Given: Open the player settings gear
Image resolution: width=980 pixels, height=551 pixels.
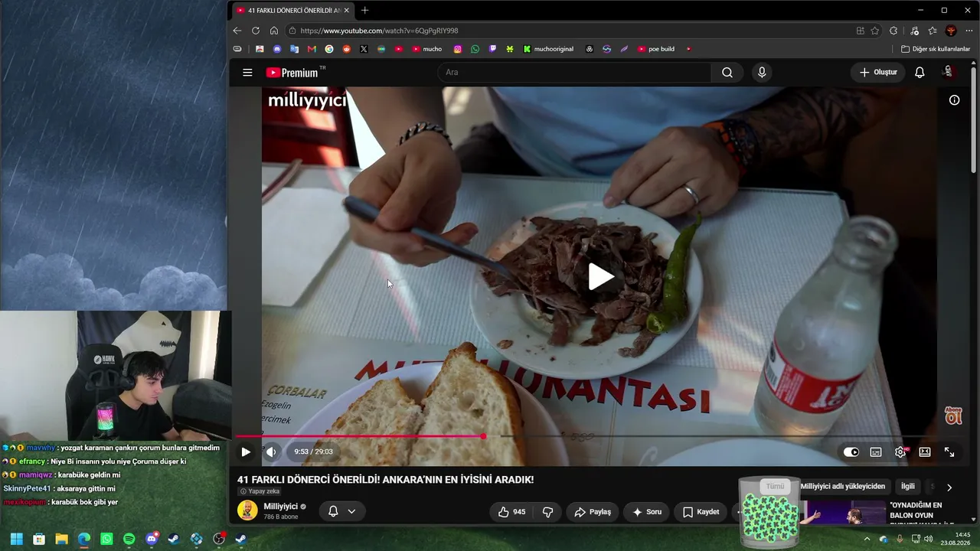Looking at the screenshot, I should [x=900, y=452].
